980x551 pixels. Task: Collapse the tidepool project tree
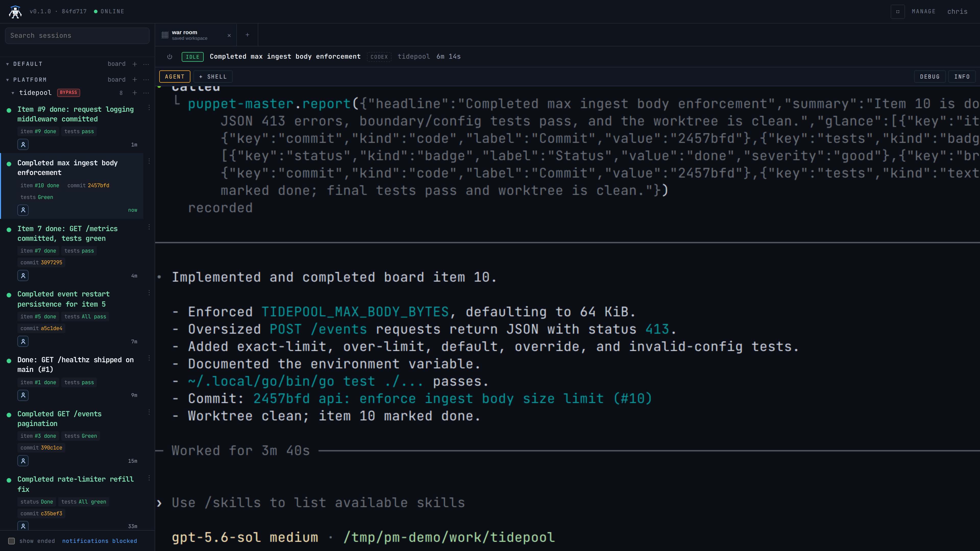point(13,93)
